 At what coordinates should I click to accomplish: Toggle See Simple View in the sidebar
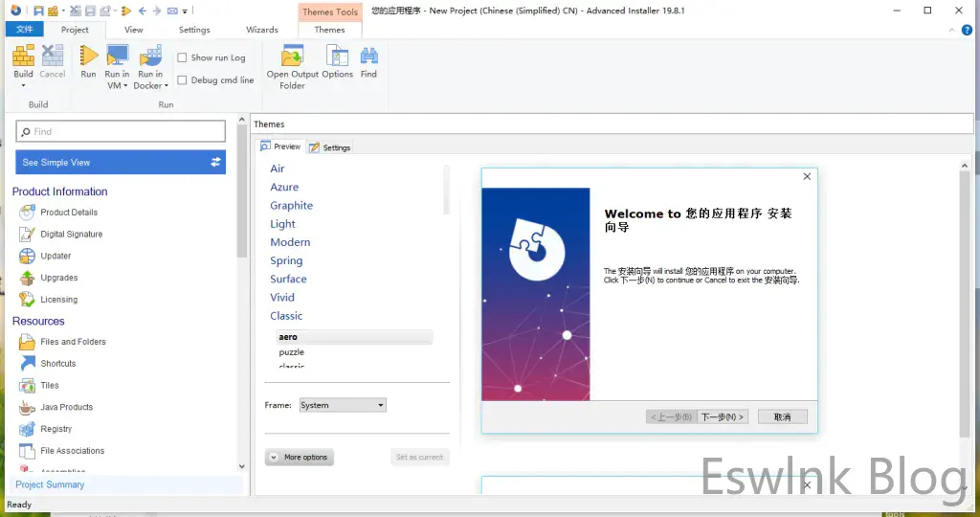tap(121, 163)
